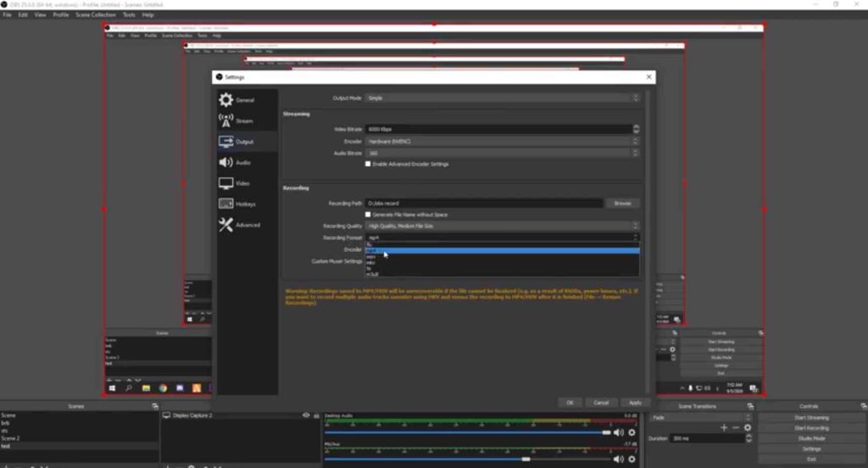Select the Output settings section
Viewport: 868px width, 468px height.
click(247, 142)
